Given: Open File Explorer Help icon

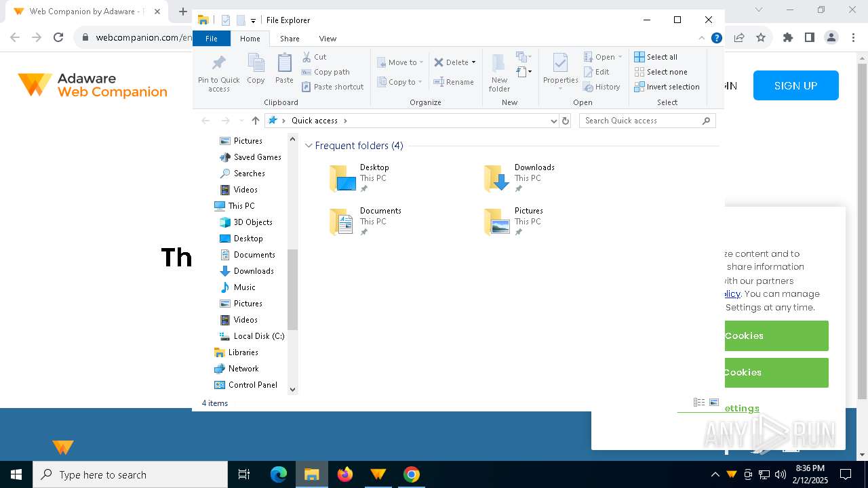Looking at the screenshot, I should pyautogui.click(x=716, y=39).
